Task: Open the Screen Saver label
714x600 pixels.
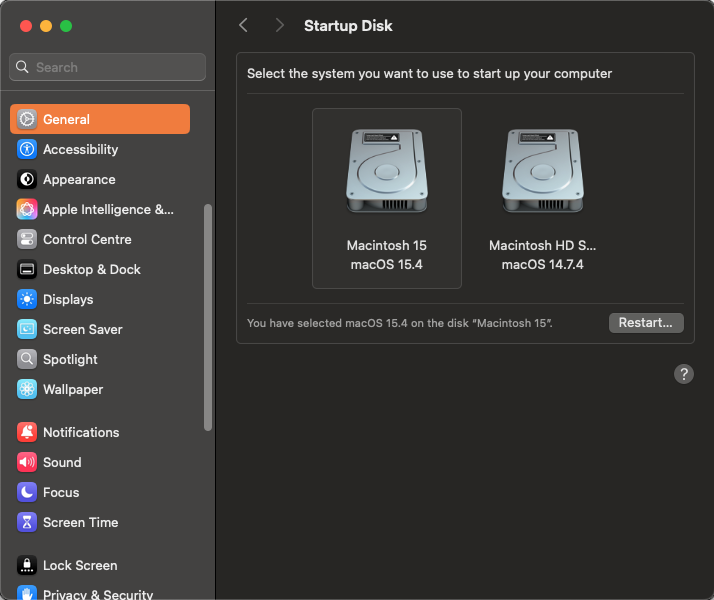Action: point(83,330)
